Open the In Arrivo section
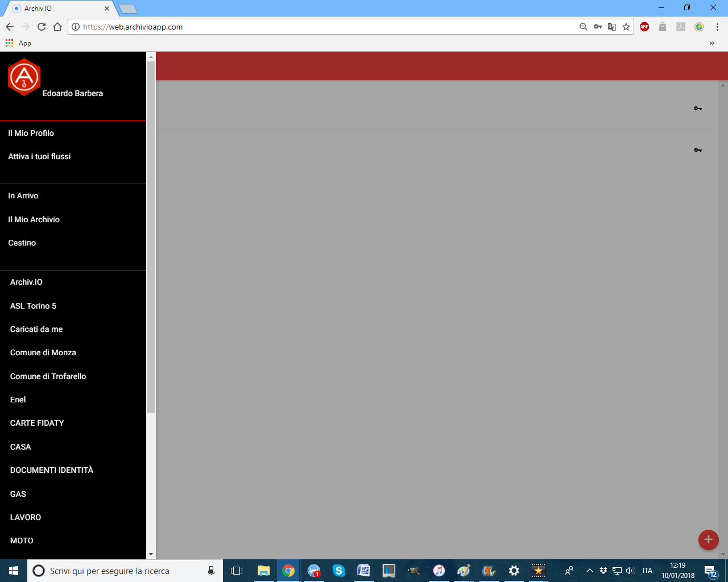 [x=23, y=196]
